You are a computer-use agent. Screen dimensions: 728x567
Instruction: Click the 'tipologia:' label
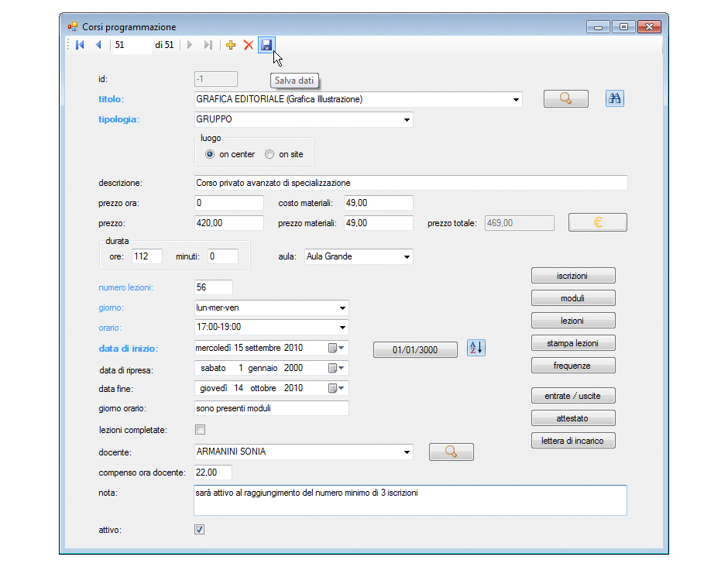(x=118, y=119)
